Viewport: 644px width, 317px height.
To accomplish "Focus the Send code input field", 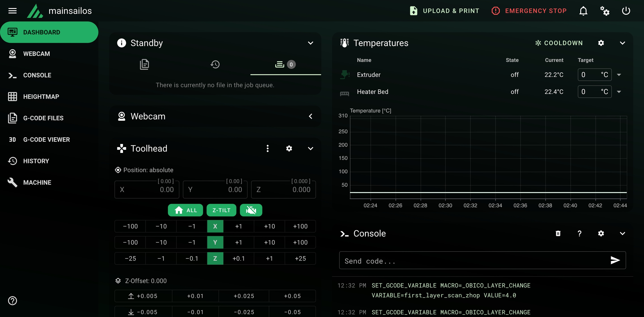I will 472,261.
